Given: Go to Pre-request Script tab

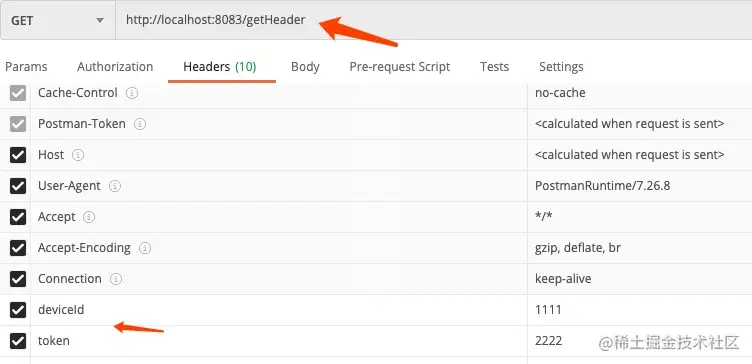Looking at the screenshot, I should 400,67.
